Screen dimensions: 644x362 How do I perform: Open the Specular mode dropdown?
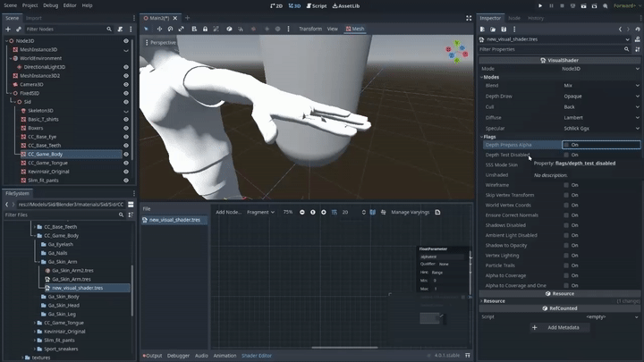[601, 128]
